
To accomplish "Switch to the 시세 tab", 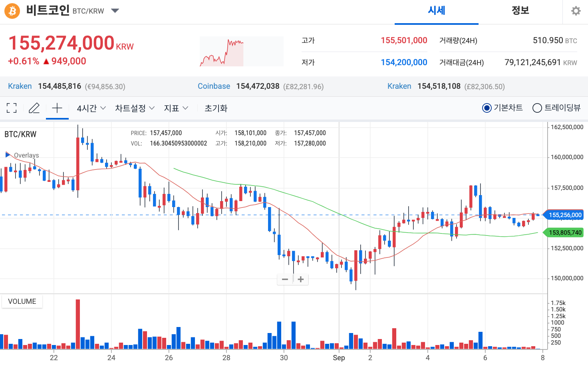I will (436, 11).
